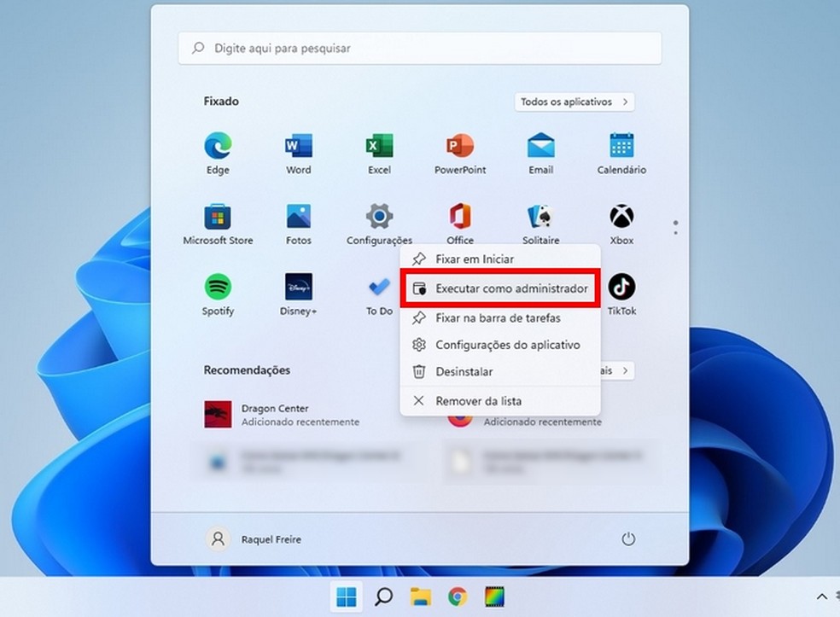Viewport: 840px width, 617px height.
Task: Open the Excel pinned app
Action: [x=379, y=154]
